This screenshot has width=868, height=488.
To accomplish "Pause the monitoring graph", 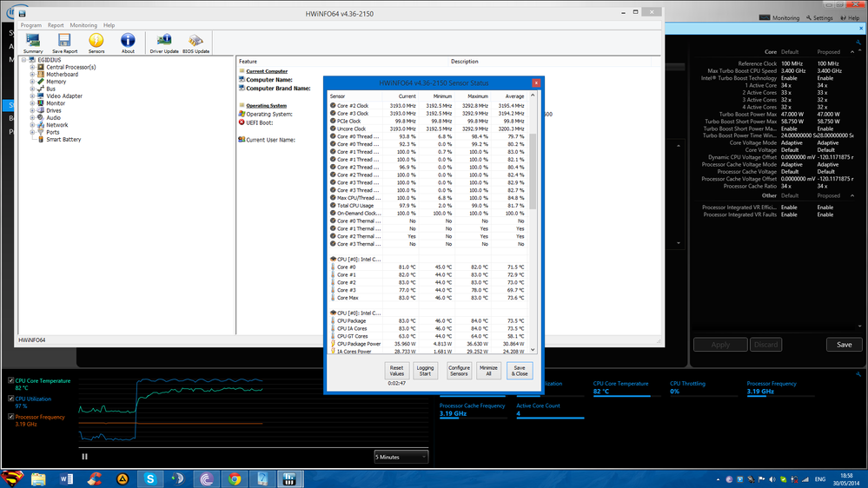I will click(84, 457).
